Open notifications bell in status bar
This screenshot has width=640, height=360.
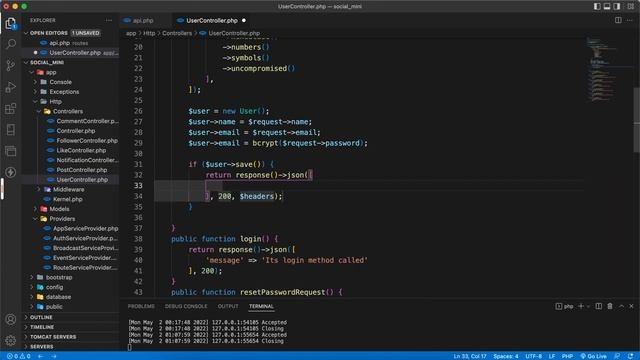pyautogui.click(x=631, y=356)
